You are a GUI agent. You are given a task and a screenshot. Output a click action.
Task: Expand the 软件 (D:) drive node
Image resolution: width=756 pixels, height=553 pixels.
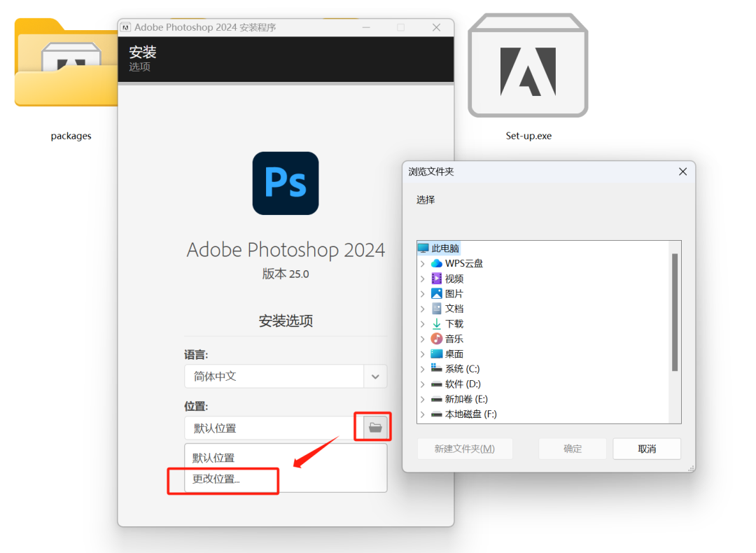click(422, 384)
